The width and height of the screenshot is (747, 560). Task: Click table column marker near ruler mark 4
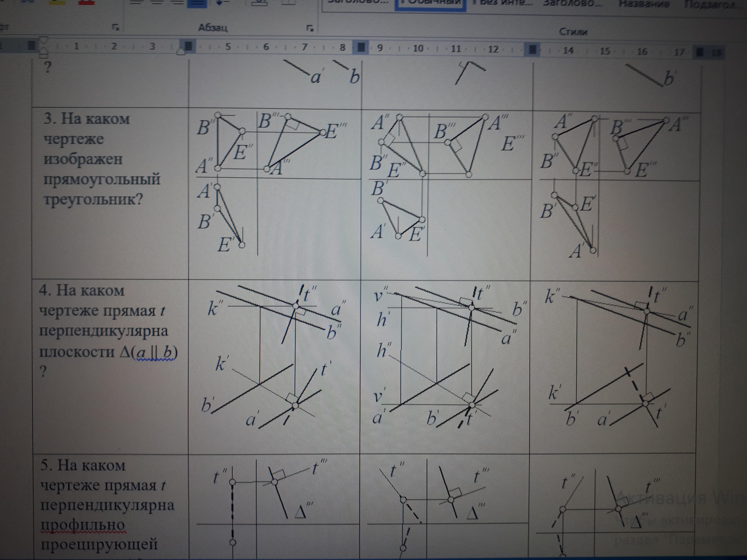[x=188, y=46]
